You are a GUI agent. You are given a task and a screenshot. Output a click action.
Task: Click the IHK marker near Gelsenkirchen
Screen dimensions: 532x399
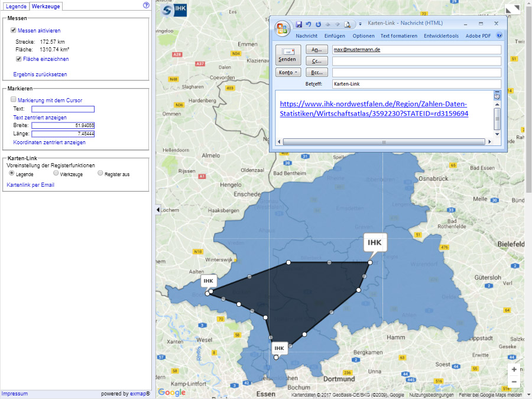tap(279, 348)
